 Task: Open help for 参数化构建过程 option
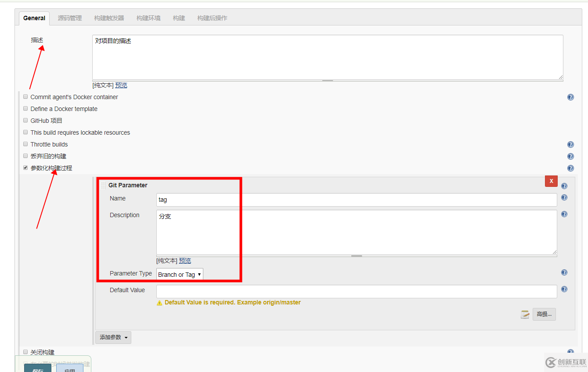coord(570,168)
